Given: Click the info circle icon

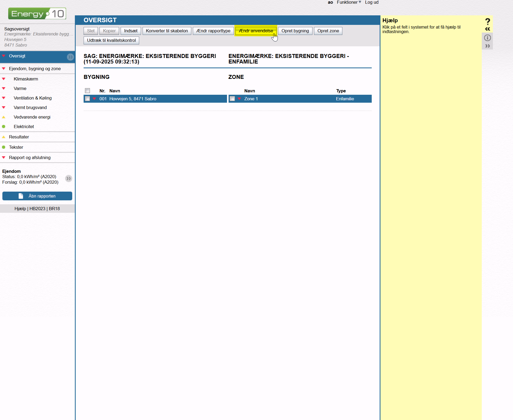Looking at the screenshot, I should click(x=487, y=38).
